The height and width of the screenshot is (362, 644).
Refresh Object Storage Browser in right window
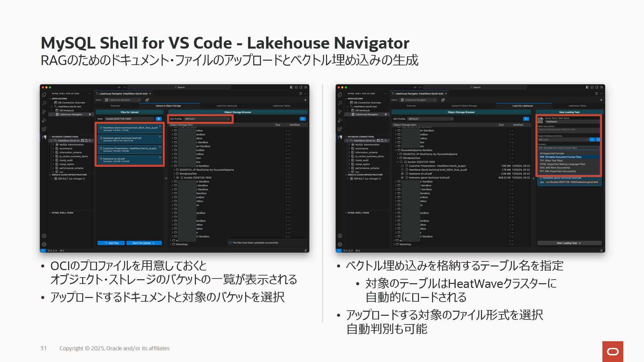(526, 119)
